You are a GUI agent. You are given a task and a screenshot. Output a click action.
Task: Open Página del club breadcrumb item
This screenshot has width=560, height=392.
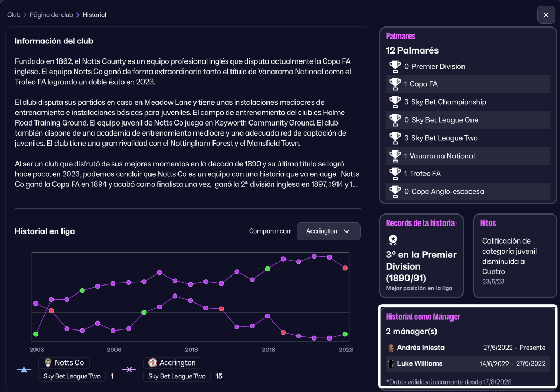(51, 15)
